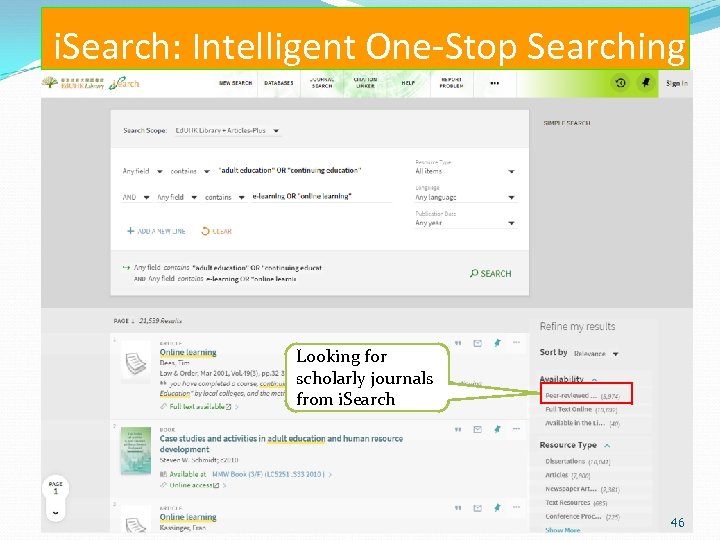Click the Case studies book cover thumbnail
Image resolution: width=720 pixels, height=540 pixels.
click(x=135, y=451)
